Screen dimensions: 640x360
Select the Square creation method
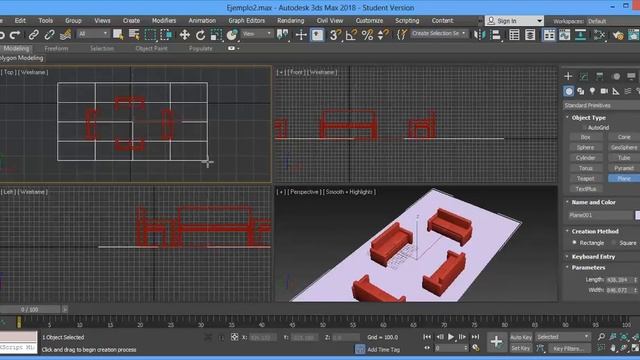coord(613,242)
